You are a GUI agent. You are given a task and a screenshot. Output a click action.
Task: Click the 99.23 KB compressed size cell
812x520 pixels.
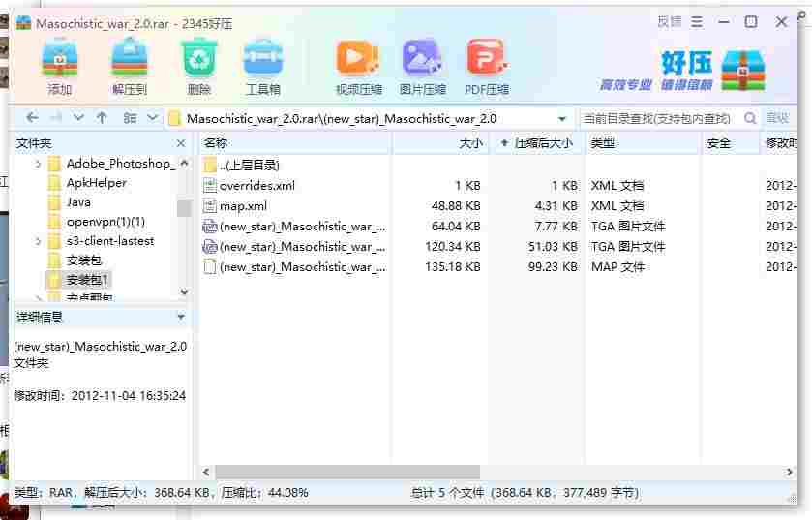(x=553, y=267)
